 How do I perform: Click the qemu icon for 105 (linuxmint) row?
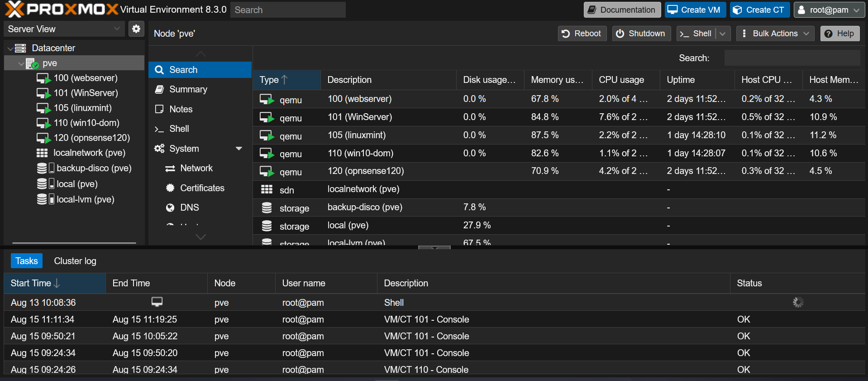tap(267, 135)
